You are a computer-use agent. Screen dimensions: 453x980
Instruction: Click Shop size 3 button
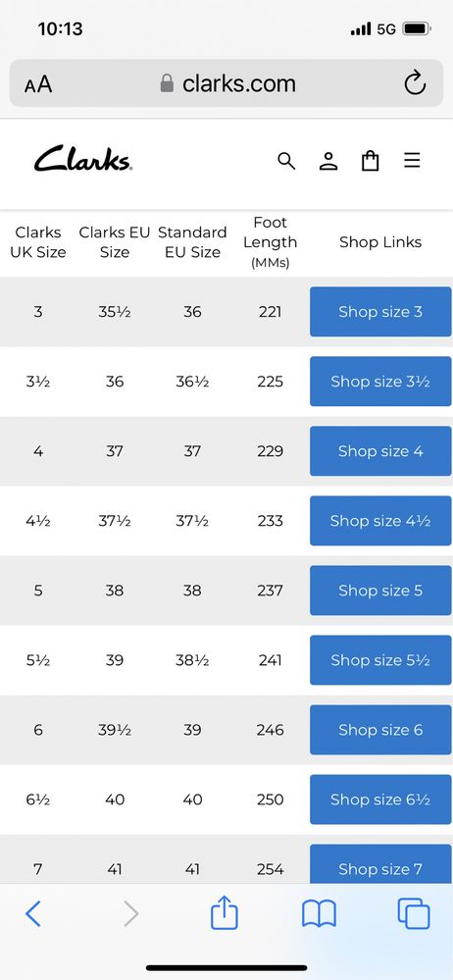click(380, 312)
